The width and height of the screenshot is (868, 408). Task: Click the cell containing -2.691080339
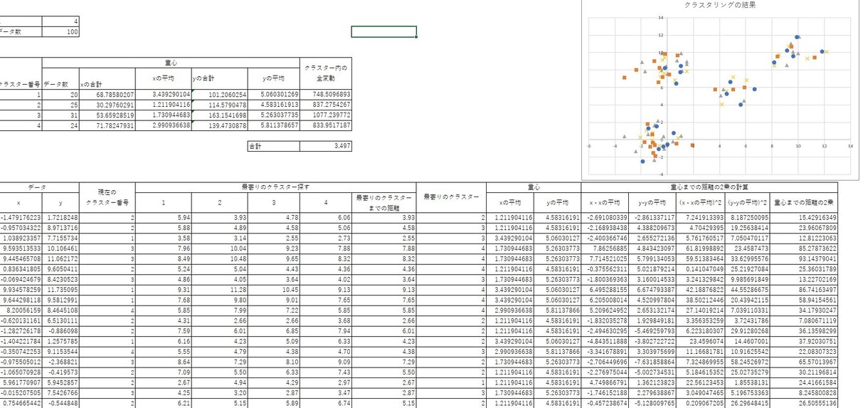coord(605,217)
